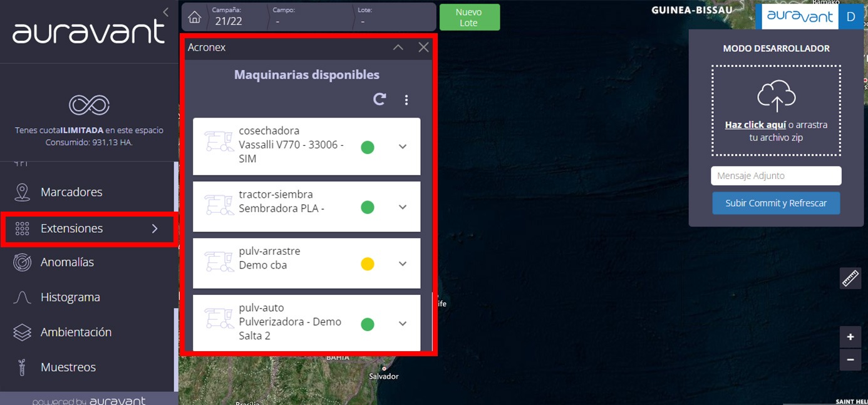Click the user avatar D

(851, 17)
